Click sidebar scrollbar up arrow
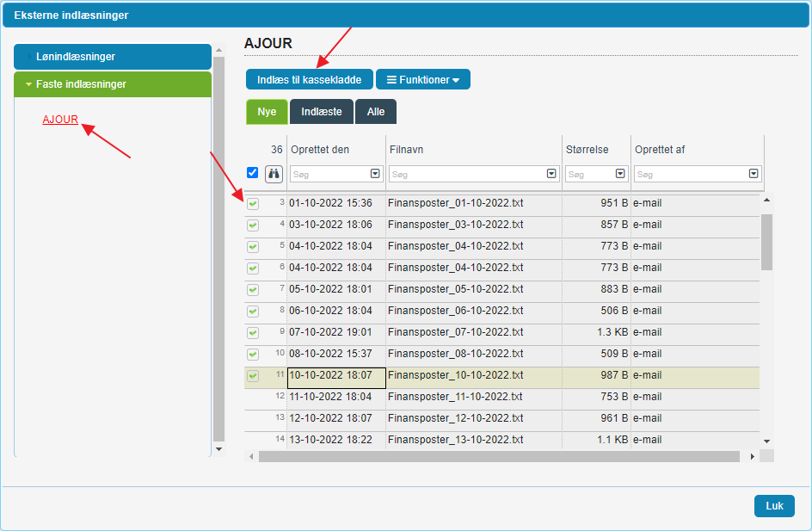 pos(218,50)
